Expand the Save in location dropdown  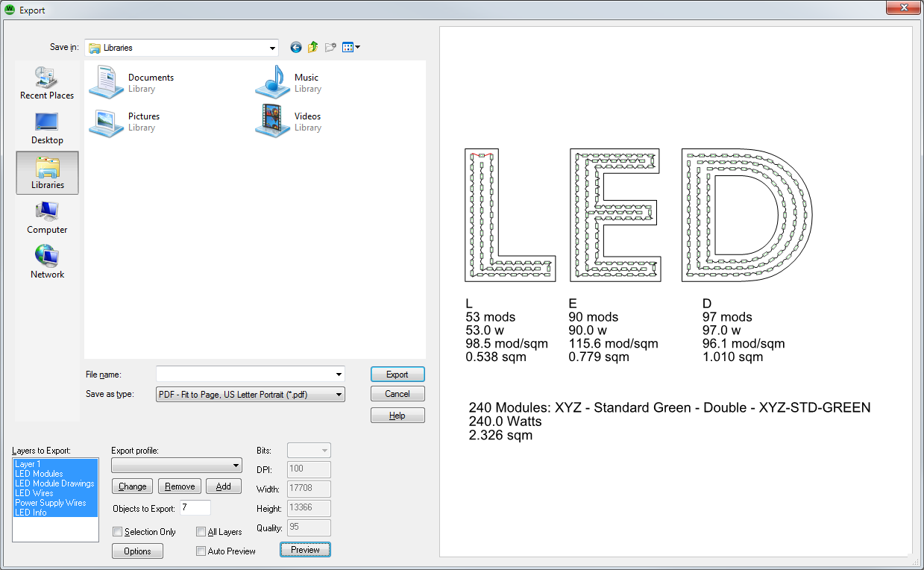pos(272,48)
